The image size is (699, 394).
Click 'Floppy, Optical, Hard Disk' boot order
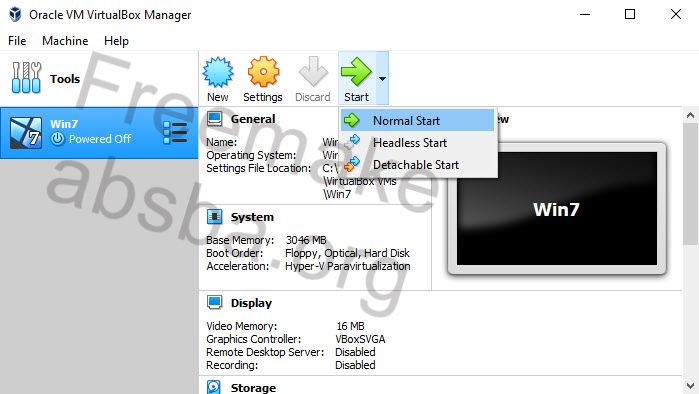(x=347, y=253)
